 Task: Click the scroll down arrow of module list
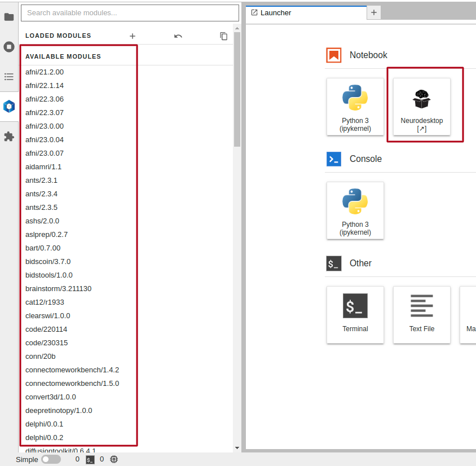pyautogui.click(x=237, y=448)
